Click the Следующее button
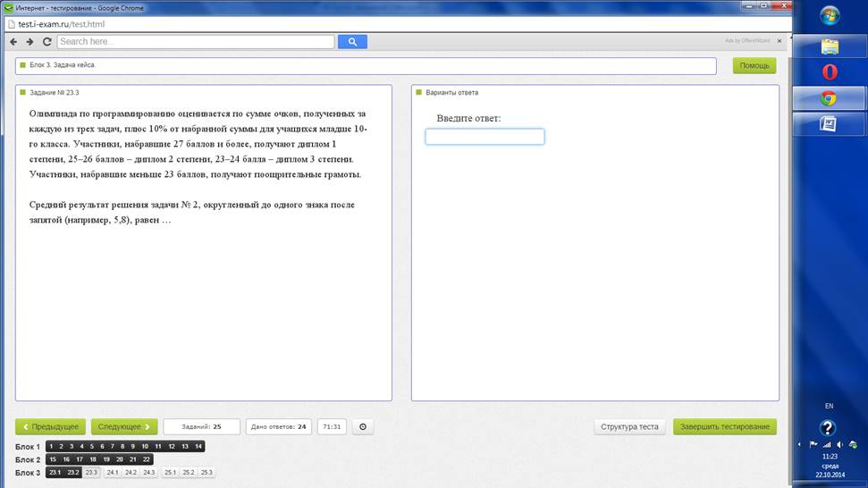868x488 pixels. (124, 426)
